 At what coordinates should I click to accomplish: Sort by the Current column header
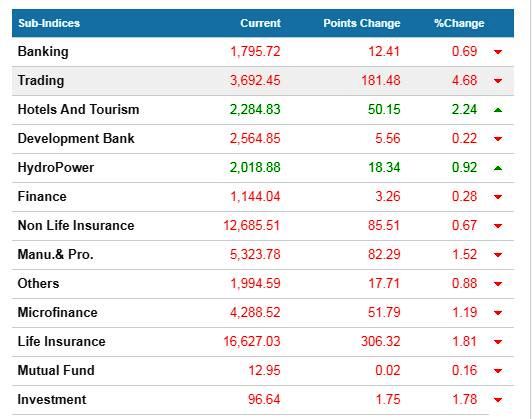click(x=260, y=23)
